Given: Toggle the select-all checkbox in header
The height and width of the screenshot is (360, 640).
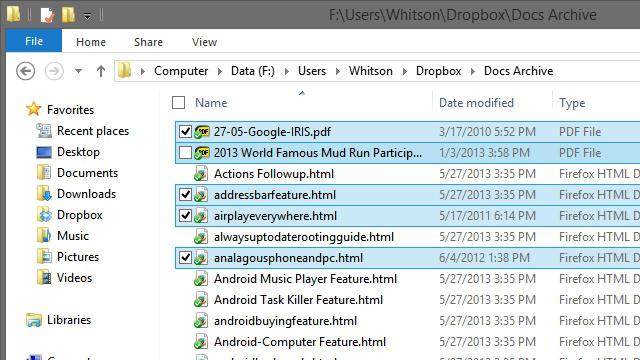Looking at the screenshot, I should pyautogui.click(x=178, y=102).
